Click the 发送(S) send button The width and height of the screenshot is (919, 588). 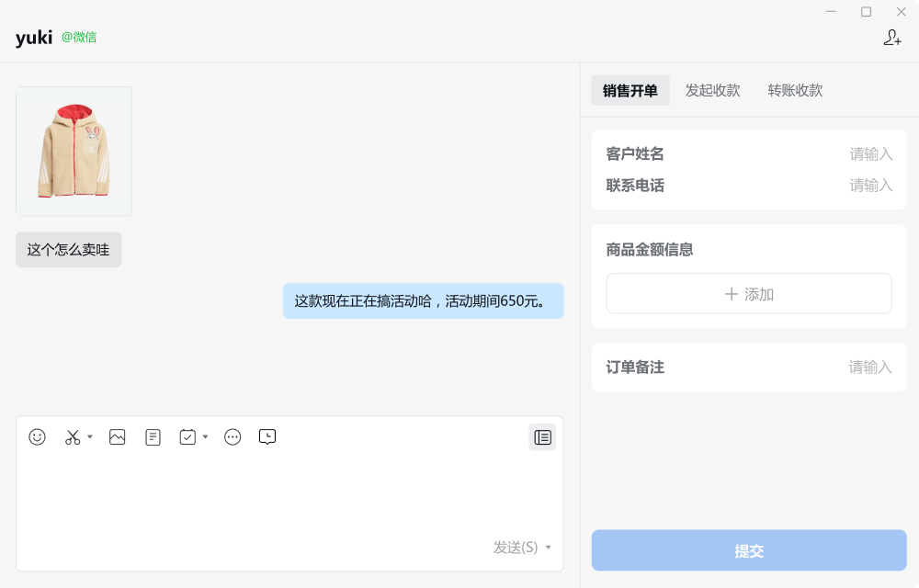click(516, 547)
